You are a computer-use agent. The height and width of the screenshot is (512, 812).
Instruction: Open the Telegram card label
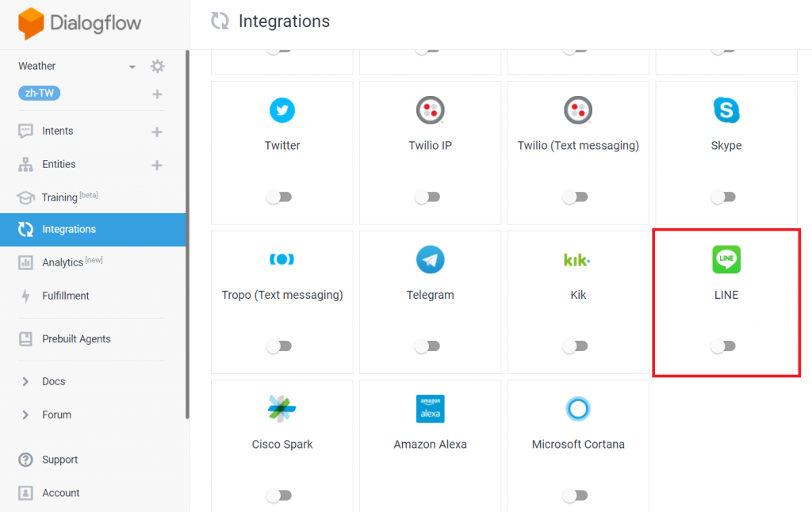point(431,295)
